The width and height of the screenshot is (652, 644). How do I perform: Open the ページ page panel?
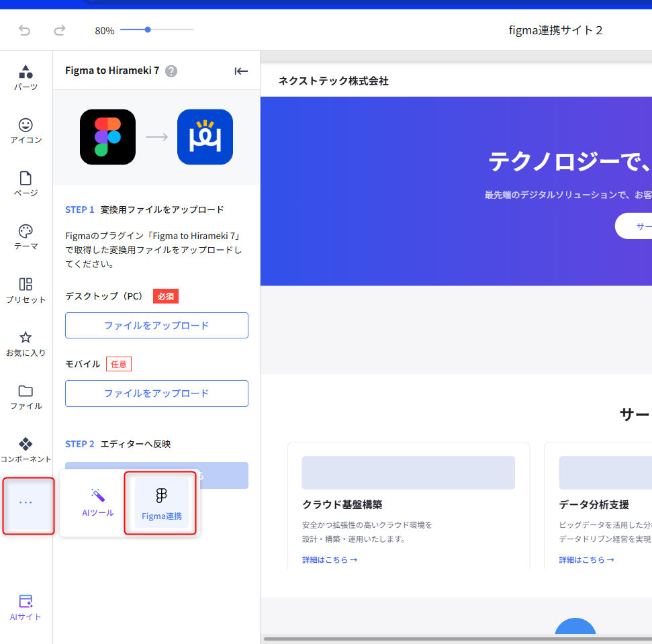tap(26, 184)
